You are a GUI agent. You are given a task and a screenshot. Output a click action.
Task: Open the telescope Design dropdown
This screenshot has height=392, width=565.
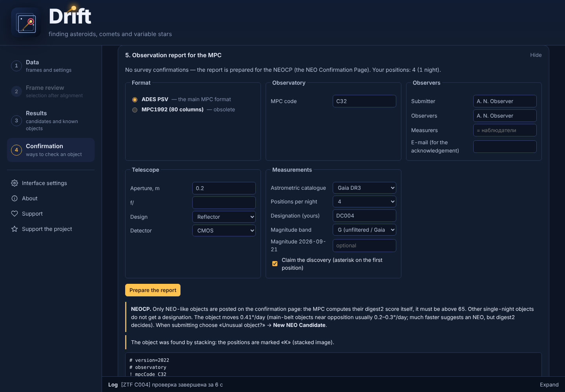[x=224, y=217]
